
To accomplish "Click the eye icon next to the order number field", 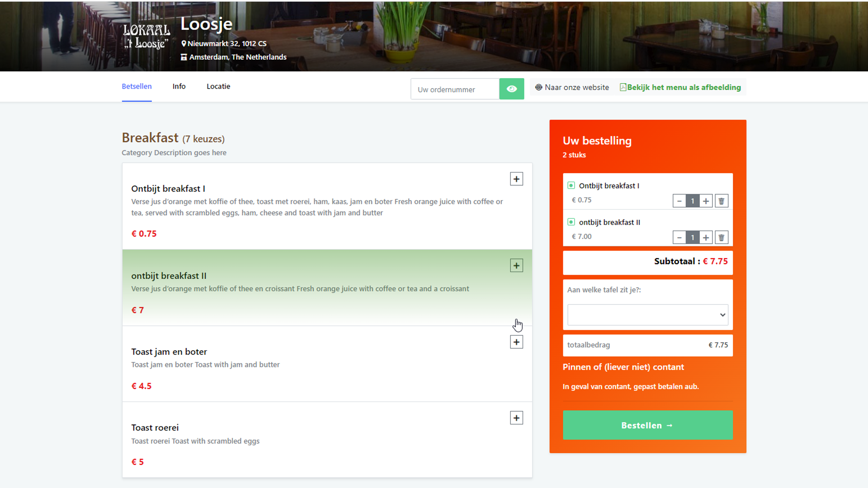I will point(511,89).
